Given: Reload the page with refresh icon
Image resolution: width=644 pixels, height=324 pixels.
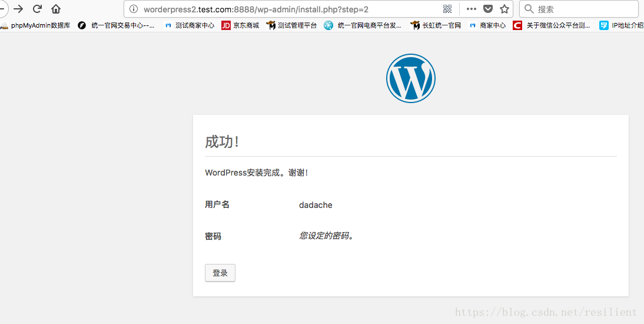Looking at the screenshot, I should click(37, 9).
